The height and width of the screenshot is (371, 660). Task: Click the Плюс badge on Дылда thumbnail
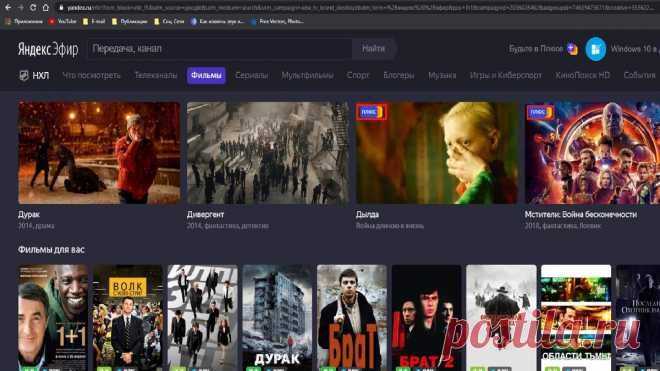371,112
